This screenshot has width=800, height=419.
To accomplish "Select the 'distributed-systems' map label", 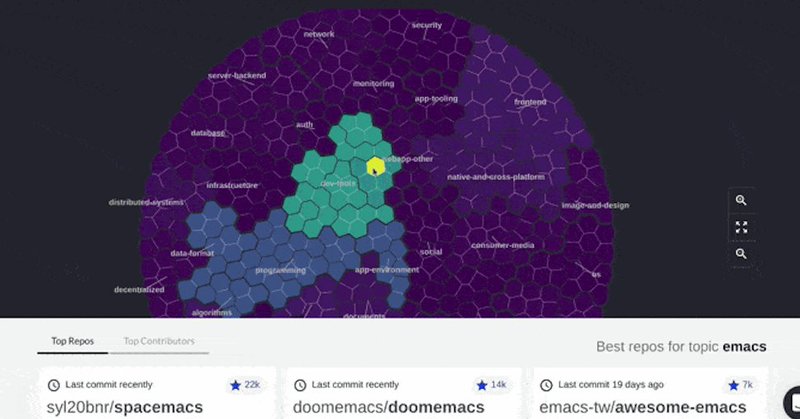I will click(x=146, y=203).
